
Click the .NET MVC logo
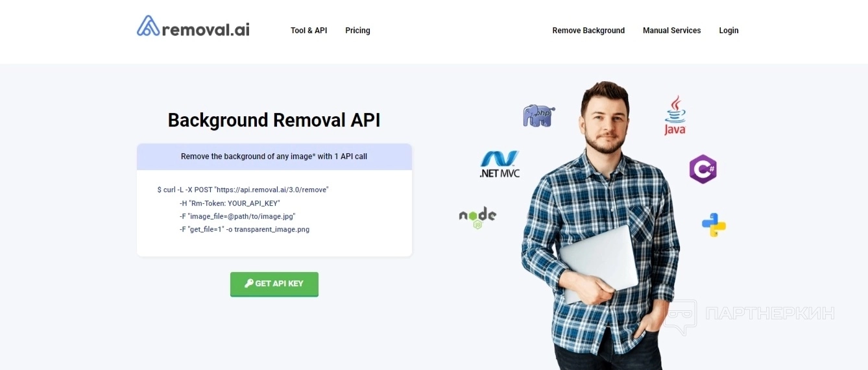(500, 164)
